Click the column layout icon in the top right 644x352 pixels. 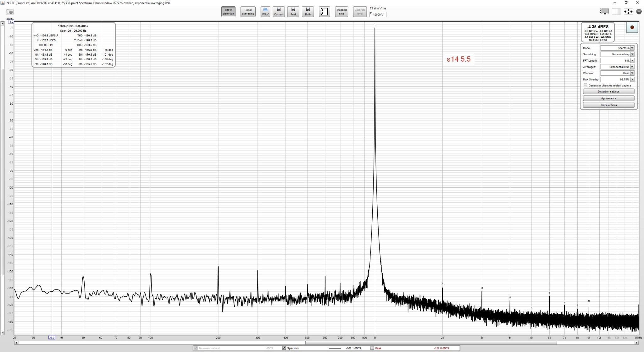[616, 12]
